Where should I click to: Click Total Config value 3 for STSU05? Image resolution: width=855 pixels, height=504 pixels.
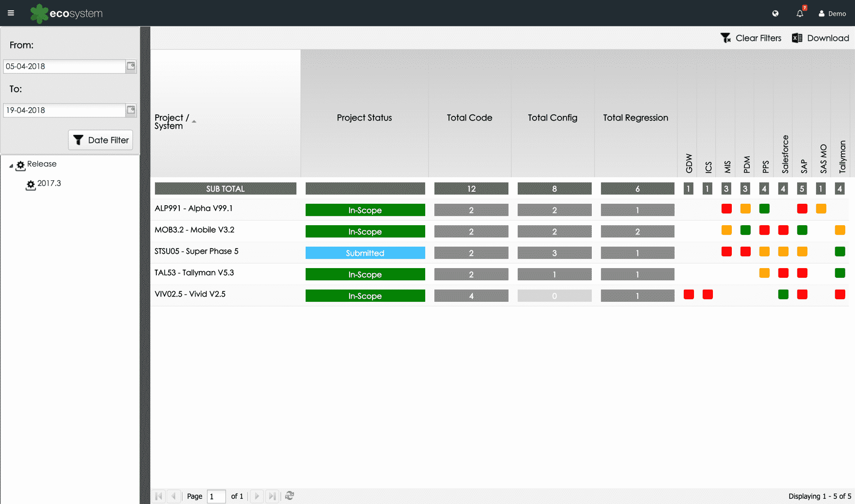tap(554, 253)
